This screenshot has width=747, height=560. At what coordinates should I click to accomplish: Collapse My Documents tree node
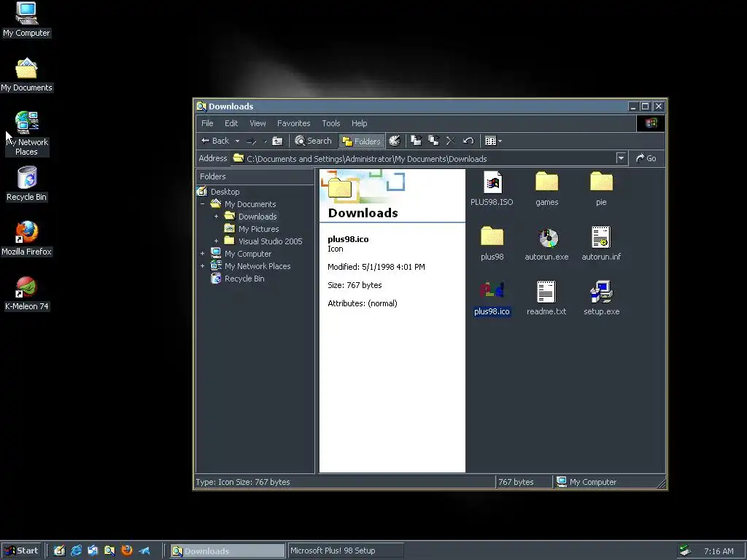pos(203,204)
